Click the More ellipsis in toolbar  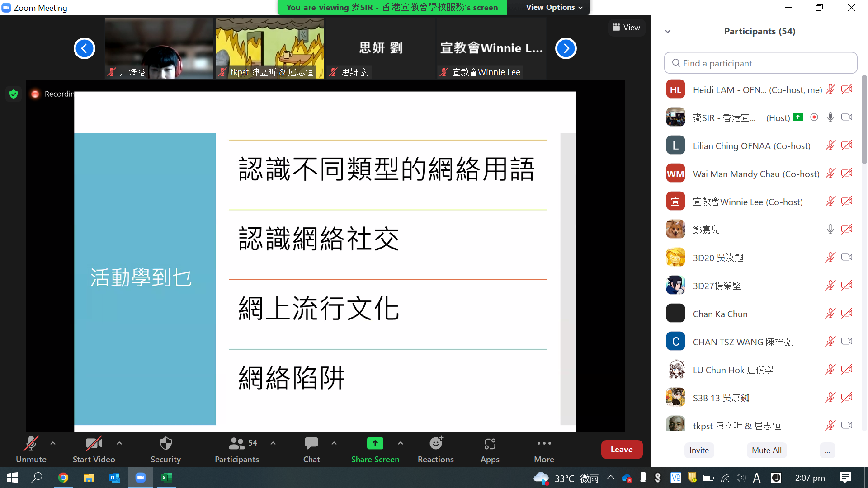pos(544,444)
